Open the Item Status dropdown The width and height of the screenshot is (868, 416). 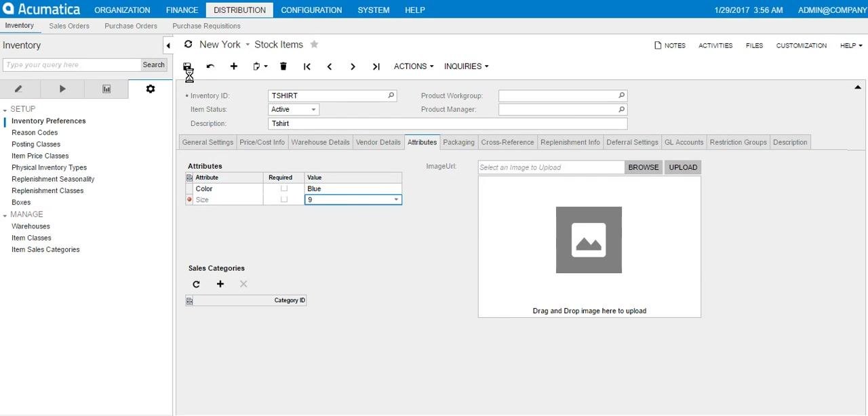pos(314,110)
